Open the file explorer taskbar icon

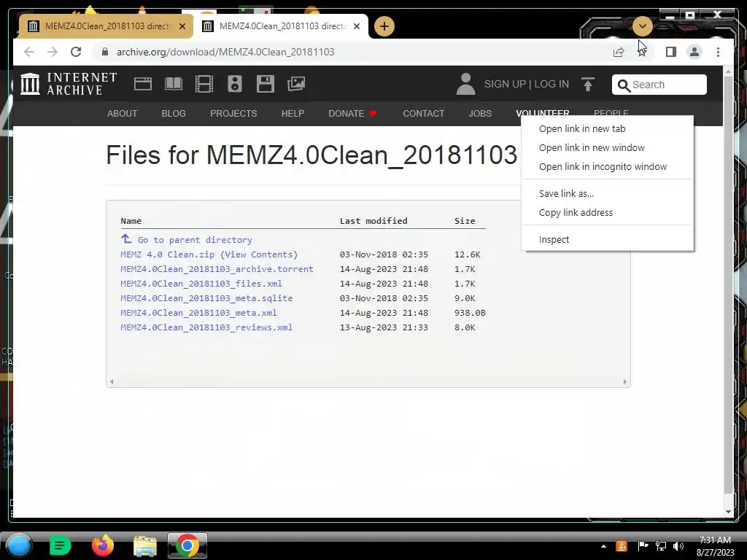(145, 546)
